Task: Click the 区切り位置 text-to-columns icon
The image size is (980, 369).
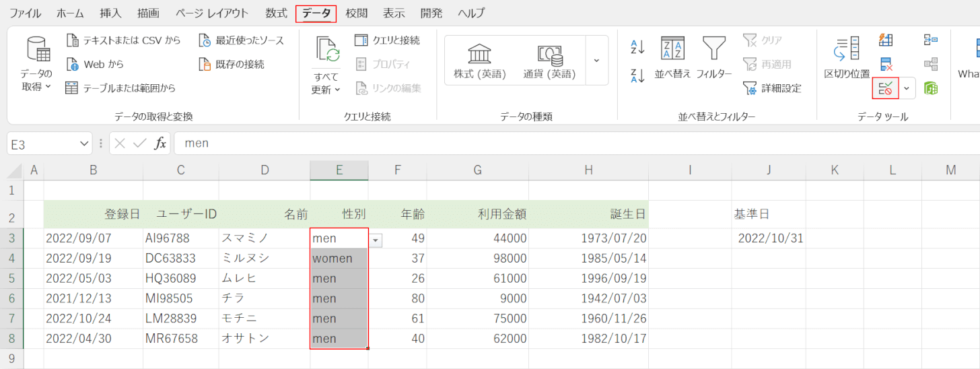Action: (846, 57)
